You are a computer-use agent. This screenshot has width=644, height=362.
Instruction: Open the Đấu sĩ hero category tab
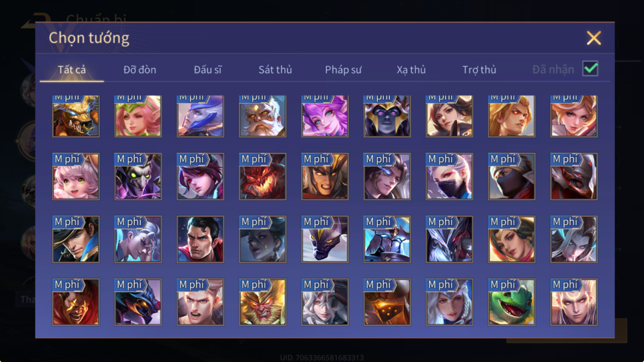pos(207,70)
